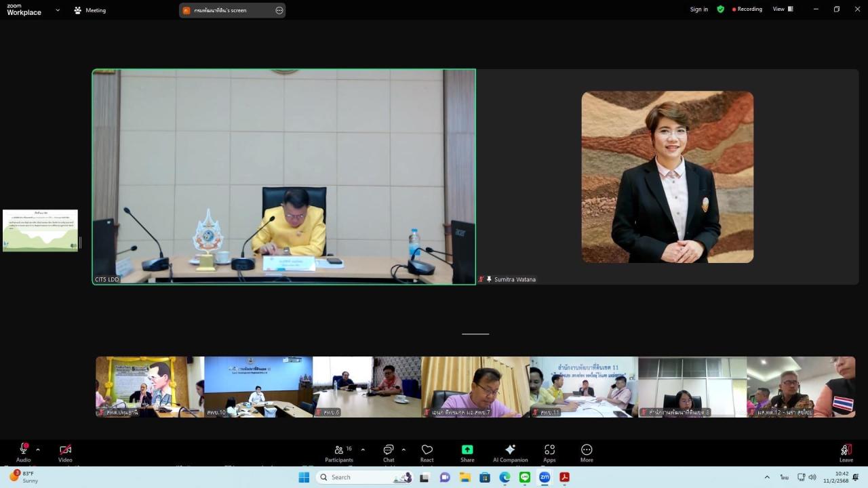
Task: Open the Meeting tab in title bar
Action: tap(90, 10)
